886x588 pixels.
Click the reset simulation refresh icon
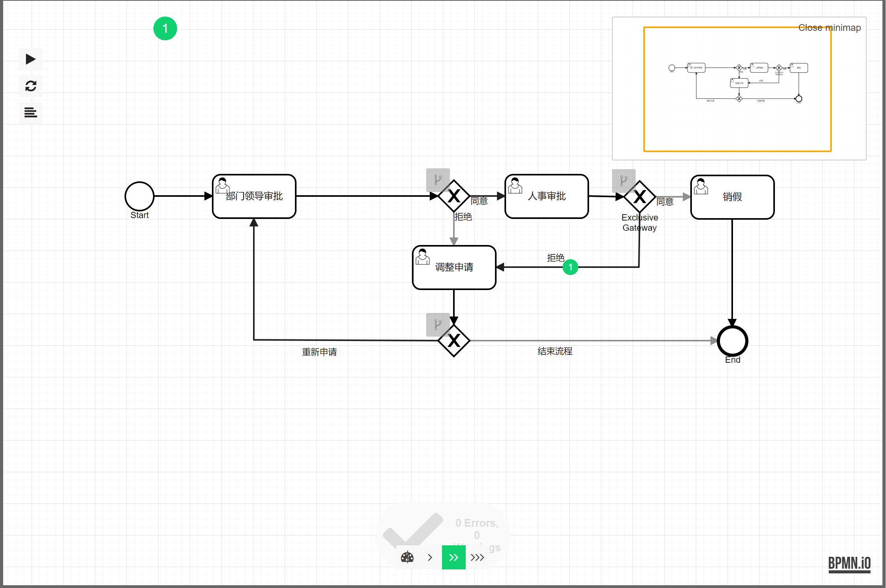[x=30, y=86]
